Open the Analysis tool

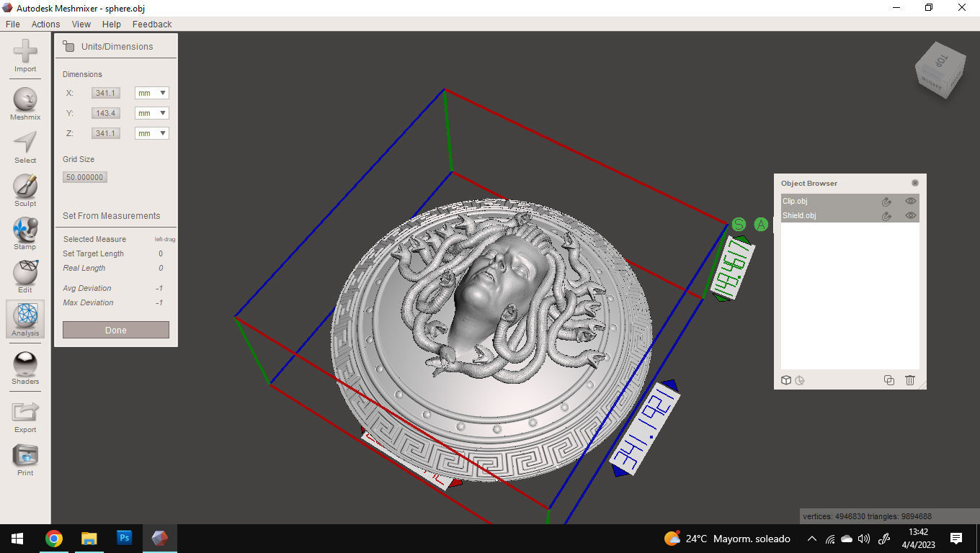coord(25,320)
